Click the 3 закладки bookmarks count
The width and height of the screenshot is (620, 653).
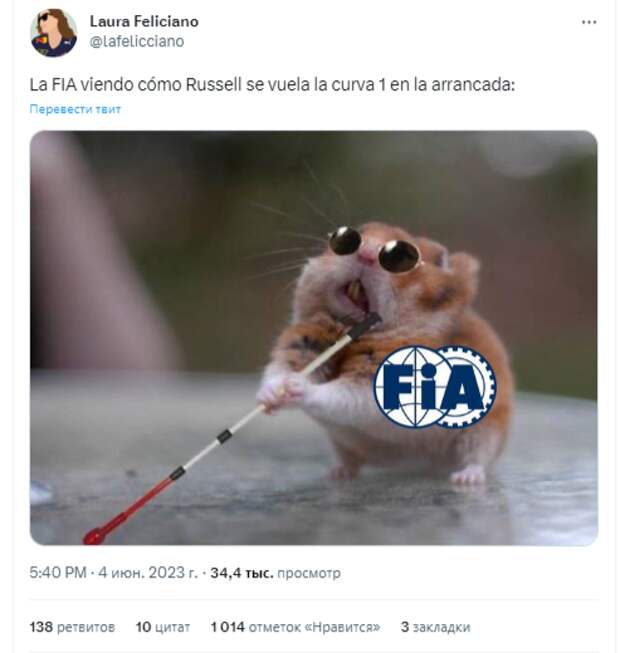tap(436, 627)
